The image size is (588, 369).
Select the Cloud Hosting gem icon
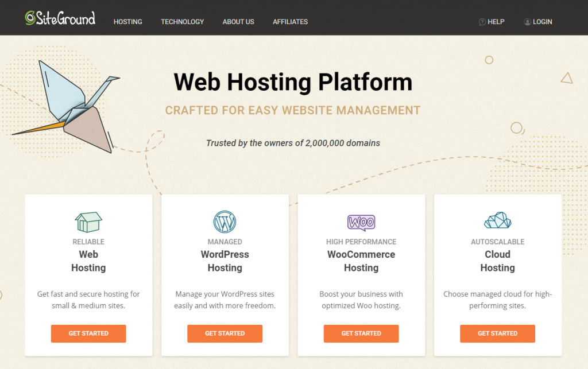coord(497,221)
